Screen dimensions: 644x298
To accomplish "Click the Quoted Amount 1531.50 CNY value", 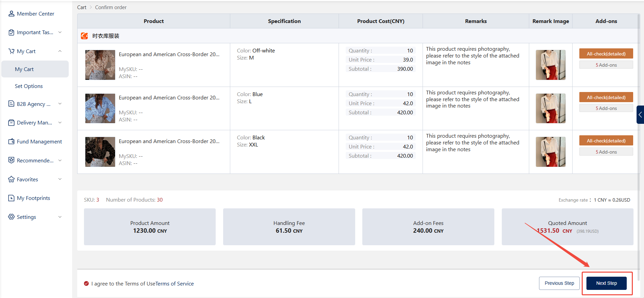I will pos(554,231).
